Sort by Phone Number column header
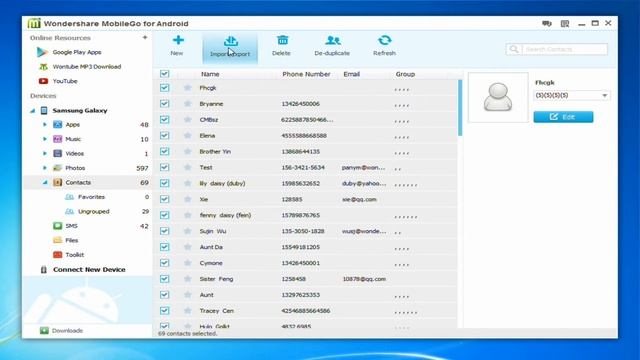Image resolution: width=640 pixels, height=360 pixels. click(x=306, y=74)
